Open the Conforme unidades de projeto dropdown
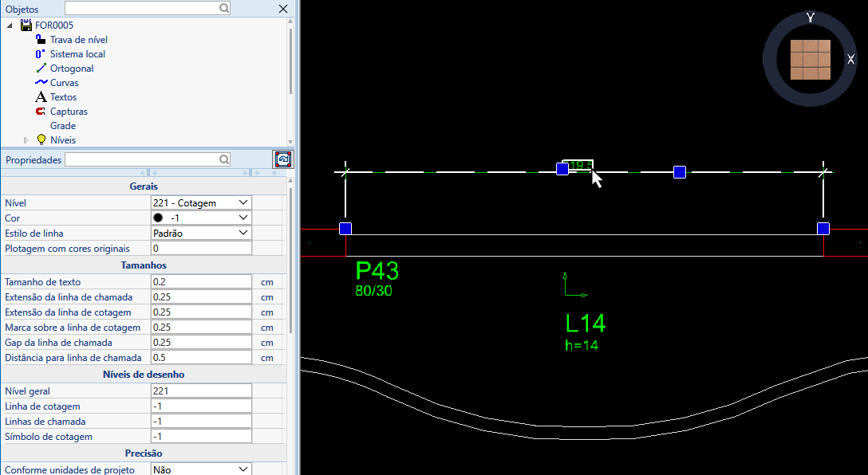The image size is (868, 475). click(201, 469)
